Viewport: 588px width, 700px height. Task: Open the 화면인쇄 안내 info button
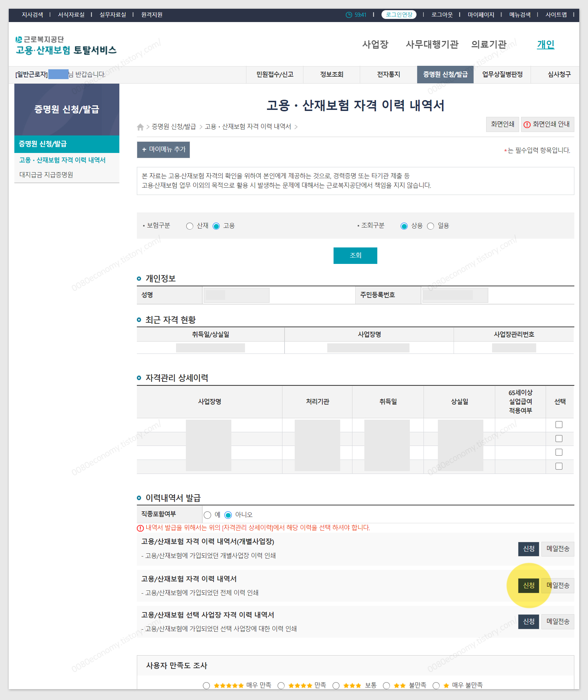pos(547,124)
